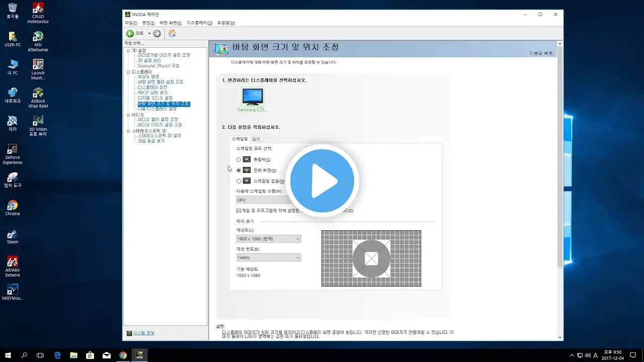
Task: Open the NKEYMou desktop icon
Action: [13, 292]
